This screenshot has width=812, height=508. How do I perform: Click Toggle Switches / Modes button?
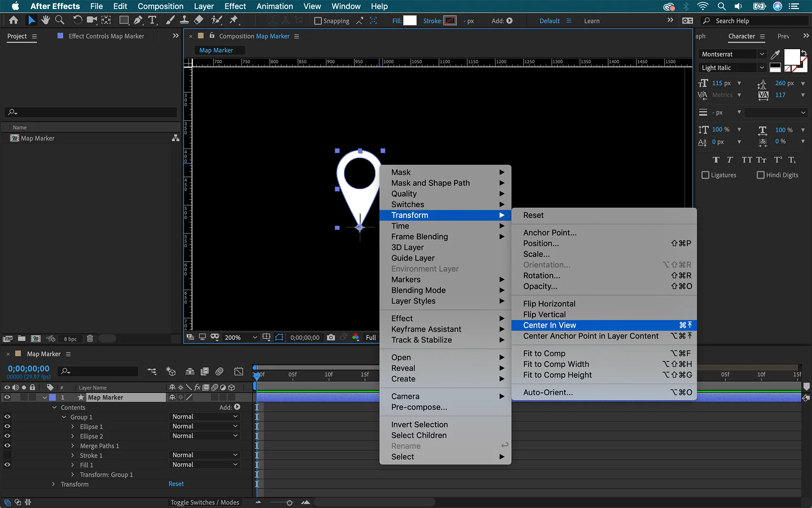point(205,502)
